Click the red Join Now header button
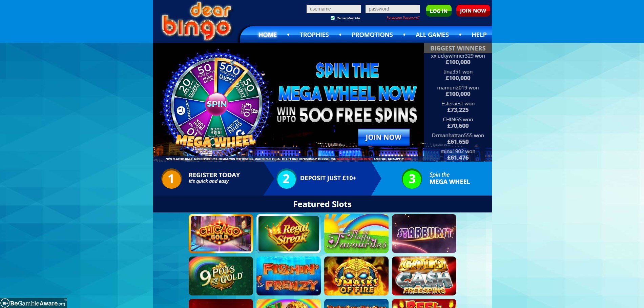This screenshot has width=644, height=308. [473, 11]
